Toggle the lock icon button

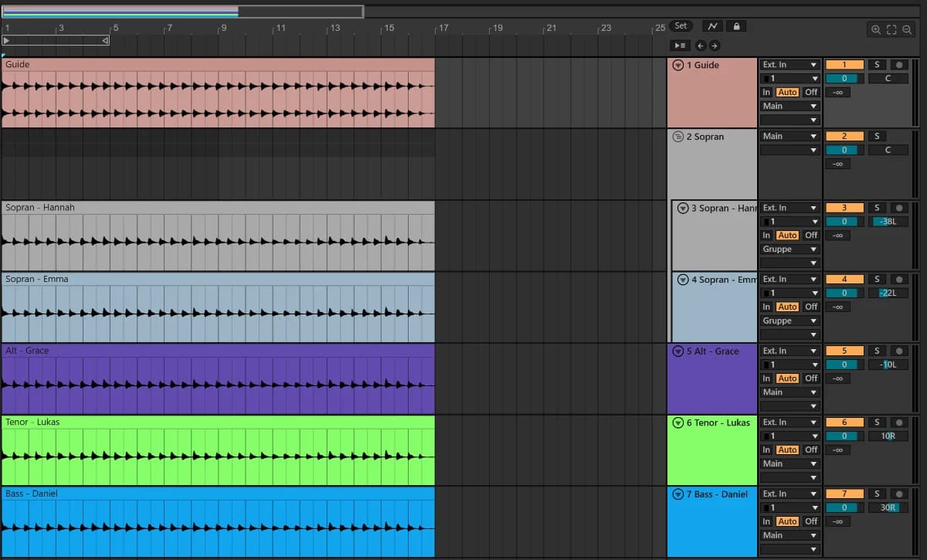pyautogui.click(x=736, y=26)
